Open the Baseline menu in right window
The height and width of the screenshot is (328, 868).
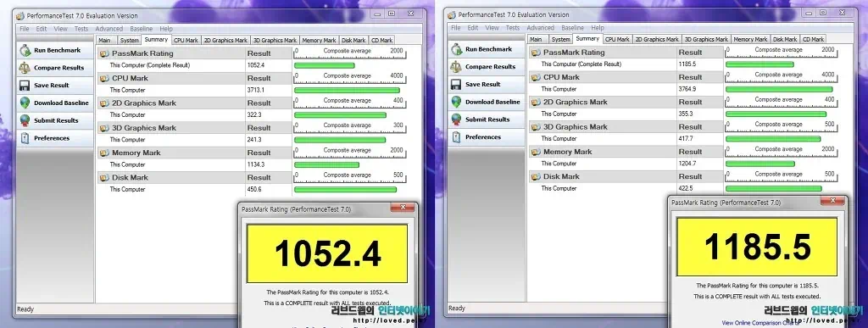tap(572, 28)
